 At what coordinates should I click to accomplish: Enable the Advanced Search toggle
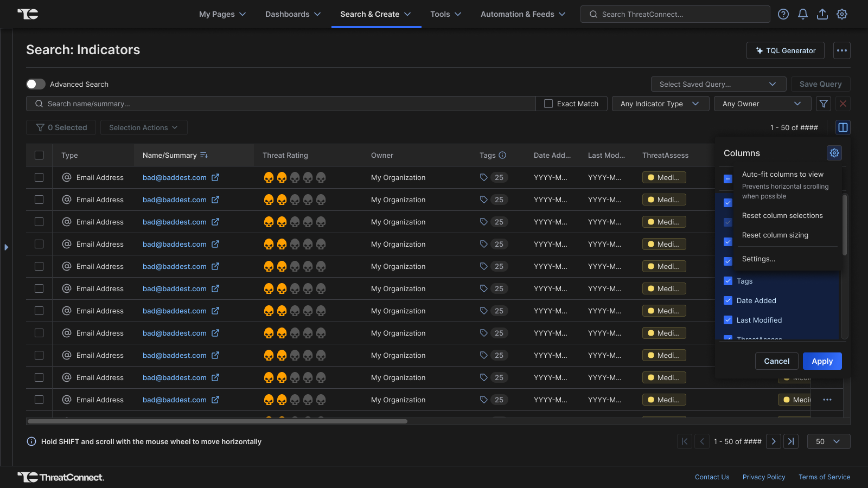pyautogui.click(x=36, y=84)
